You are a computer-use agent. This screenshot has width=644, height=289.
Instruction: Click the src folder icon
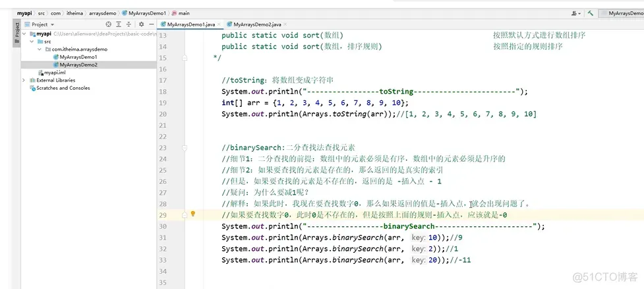tap(40, 42)
